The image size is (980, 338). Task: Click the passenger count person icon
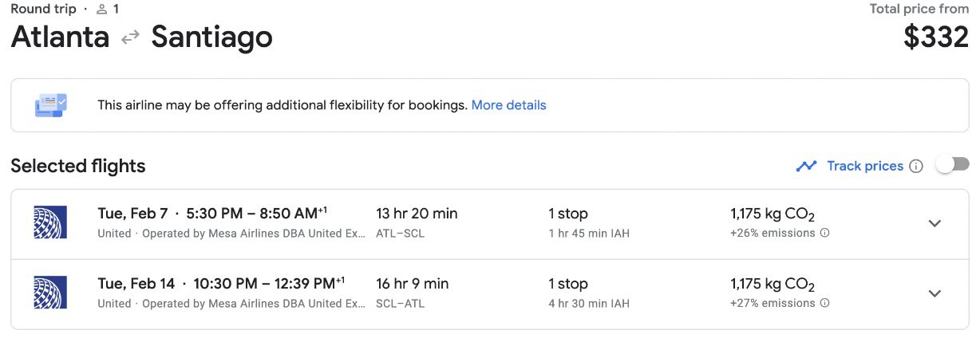pos(101,10)
